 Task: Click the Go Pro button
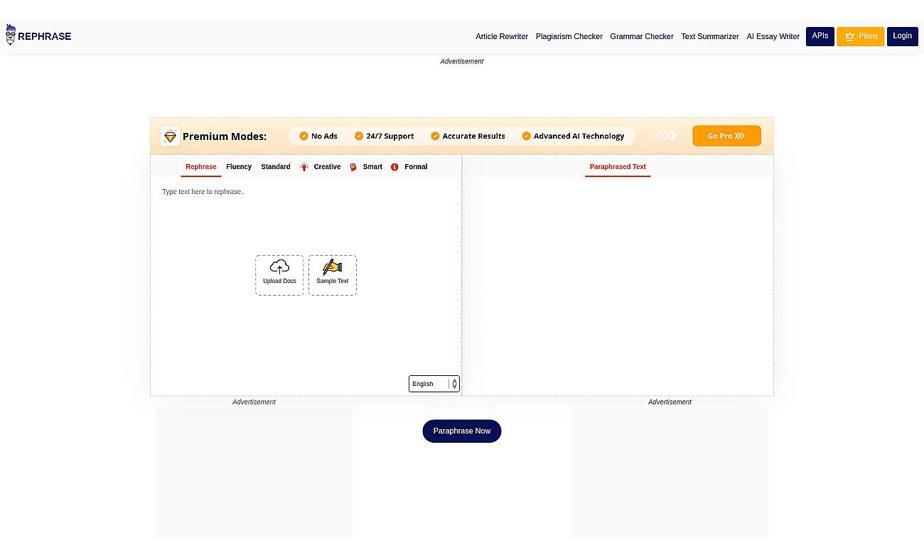pos(726,136)
